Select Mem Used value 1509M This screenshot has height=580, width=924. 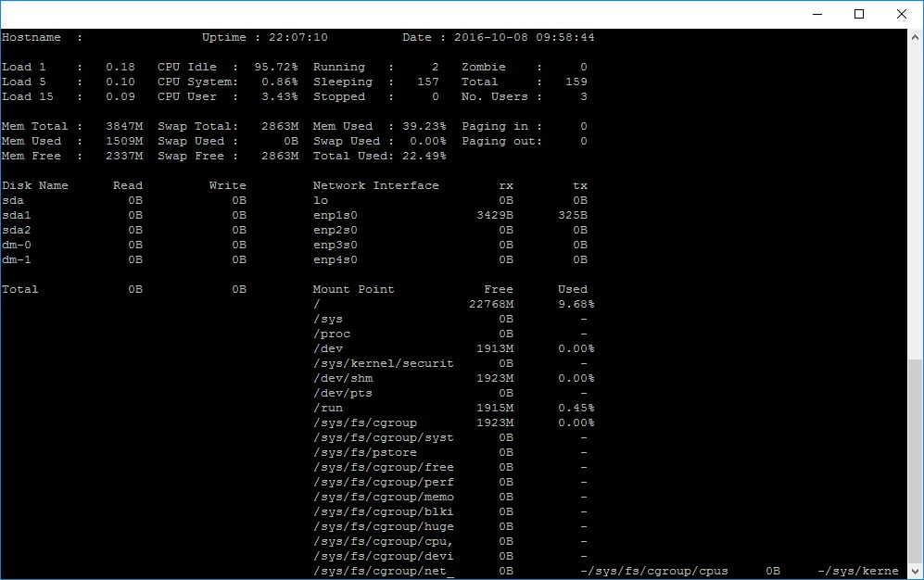124,142
